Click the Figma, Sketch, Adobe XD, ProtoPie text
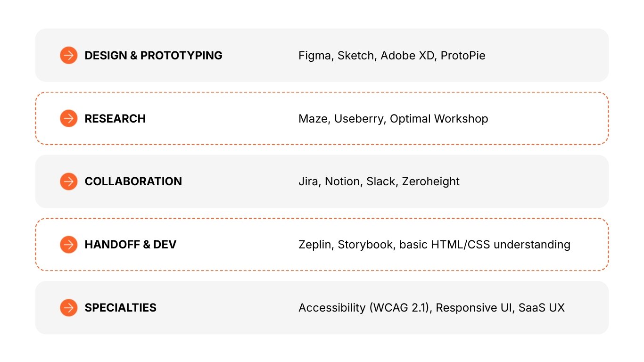Image resolution: width=644 pixels, height=362 pixels. 392,56
